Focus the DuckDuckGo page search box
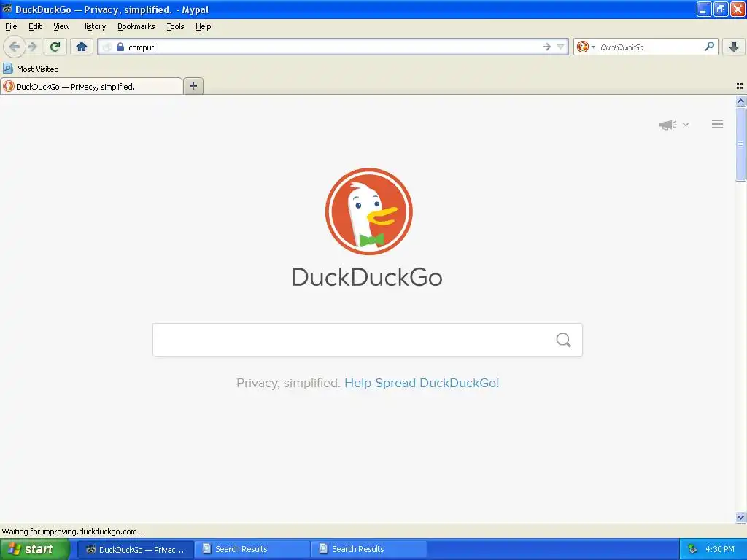This screenshot has width=747, height=560. [368, 340]
